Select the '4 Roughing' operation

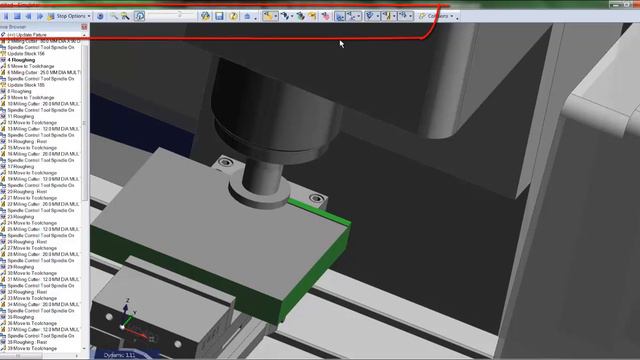[21, 60]
